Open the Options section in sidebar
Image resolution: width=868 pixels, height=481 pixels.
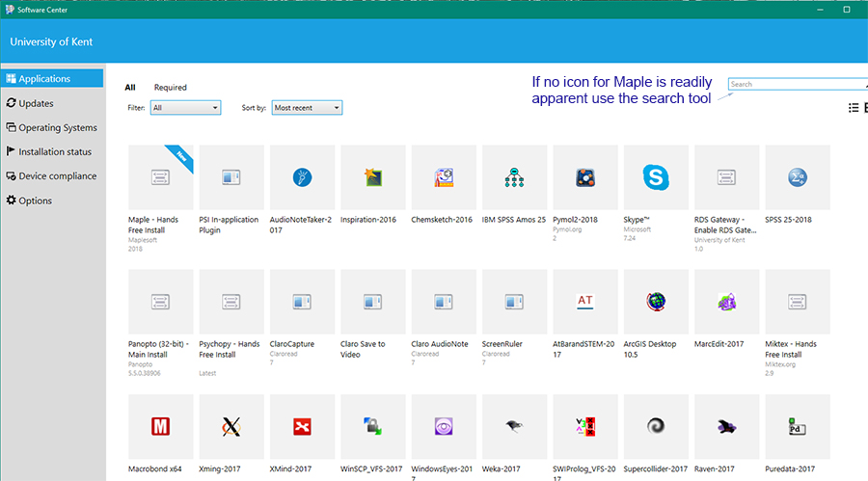point(35,200)
